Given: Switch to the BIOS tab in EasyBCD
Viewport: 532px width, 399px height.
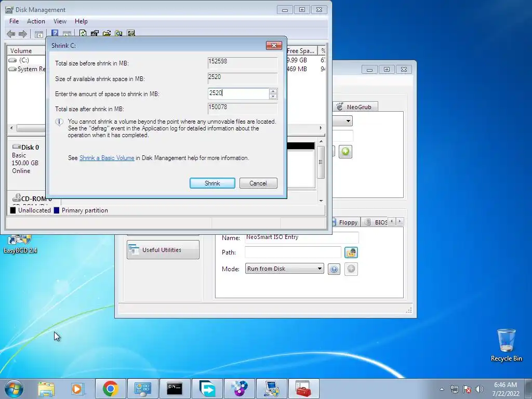Looking at the screenshot, I should click(x=376, y=222).
